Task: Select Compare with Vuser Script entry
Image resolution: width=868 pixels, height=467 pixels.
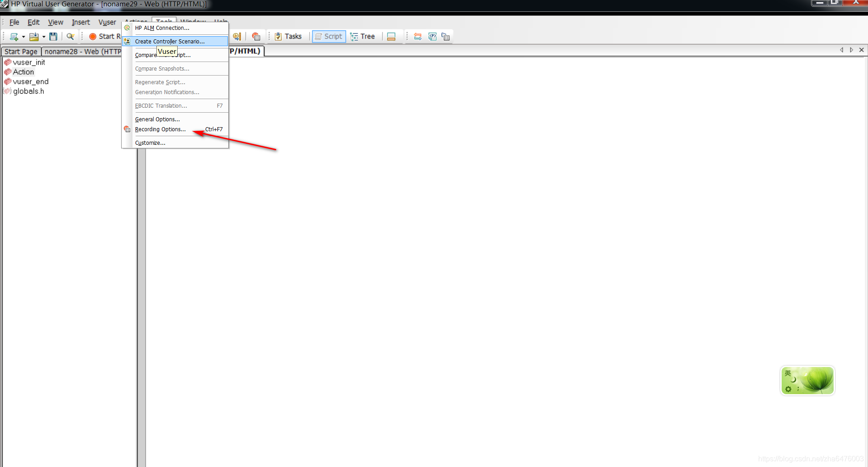Action: pos(175,55)
